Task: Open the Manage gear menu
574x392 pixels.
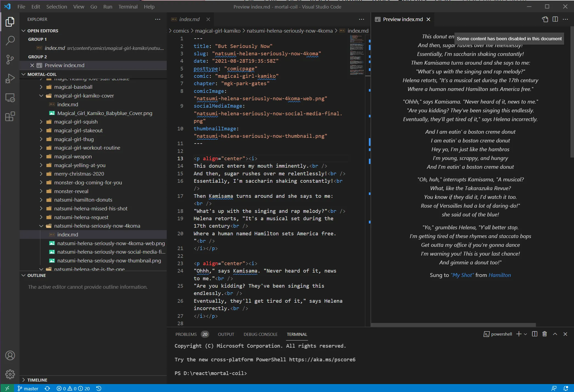Action: point(10,374)
